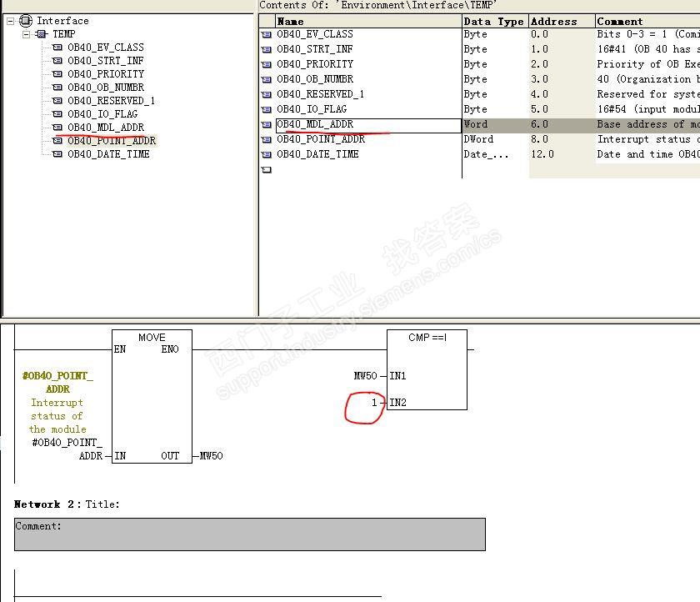The image size is (700, 602).
Task: Select table row icon for OB40_DATE_TIME
Action: [x=267, y=155]
